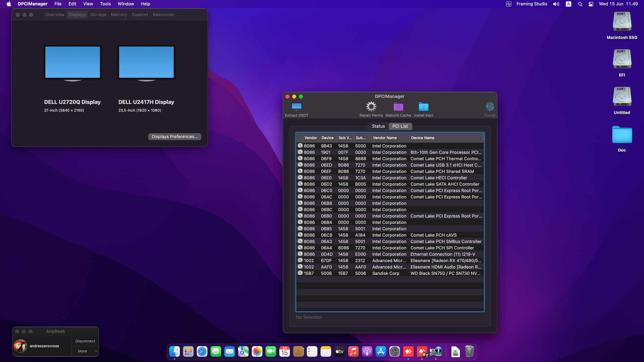Open Apple TV app in the Dock
The height and width of the screenshot is (362, 644).
(339, 351)
